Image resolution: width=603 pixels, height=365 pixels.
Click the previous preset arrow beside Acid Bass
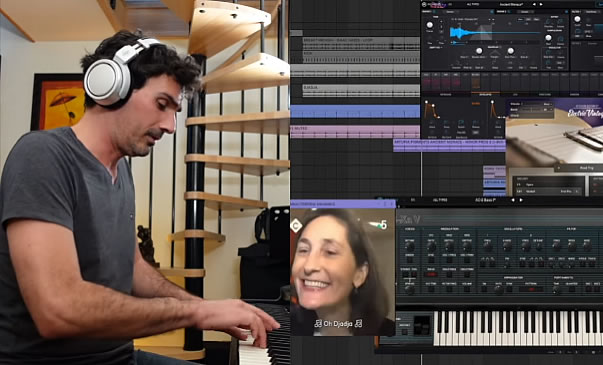click(x=513, y=200)
